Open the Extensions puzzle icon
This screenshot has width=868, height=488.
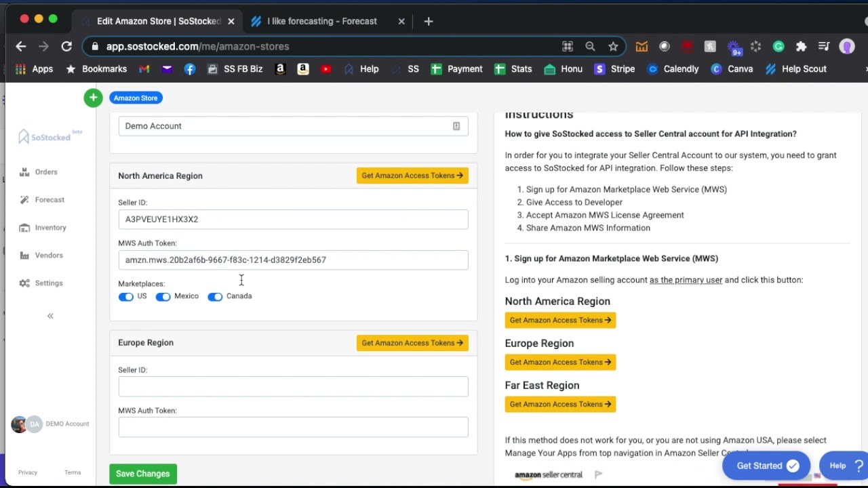[x=802, y=46]
